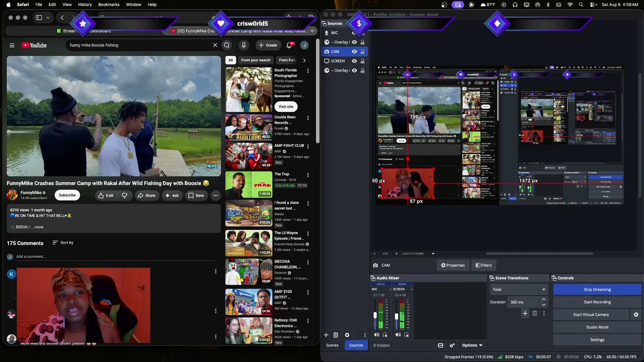Remove the selected OBS source
Viewport: 644px width, 362px height.
336,335
